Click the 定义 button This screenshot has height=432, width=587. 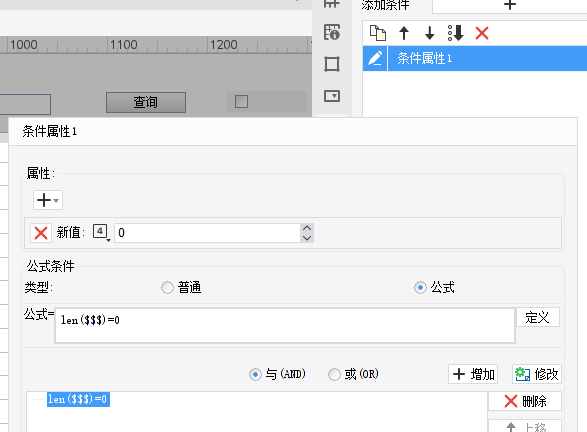coord(538,317)
